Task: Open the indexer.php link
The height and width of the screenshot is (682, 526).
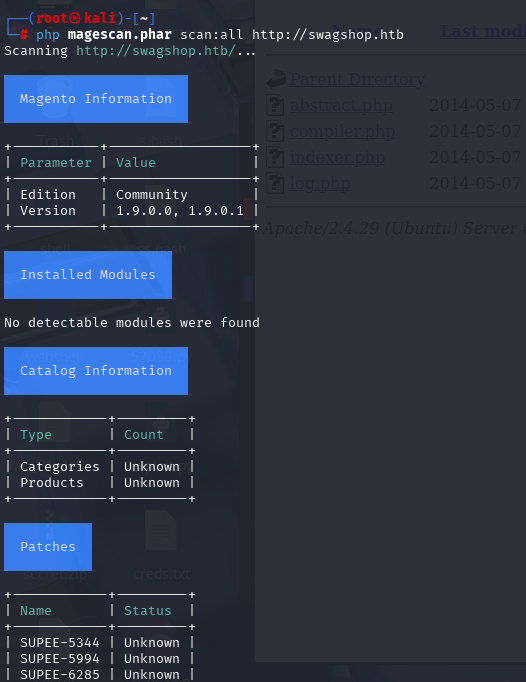Action: 337,157
